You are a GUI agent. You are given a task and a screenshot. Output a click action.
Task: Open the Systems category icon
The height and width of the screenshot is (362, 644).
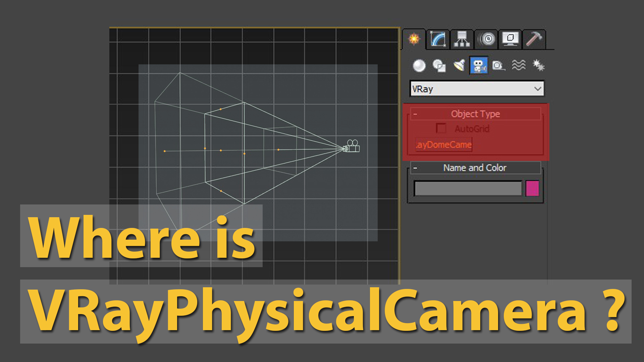(538, 65)
